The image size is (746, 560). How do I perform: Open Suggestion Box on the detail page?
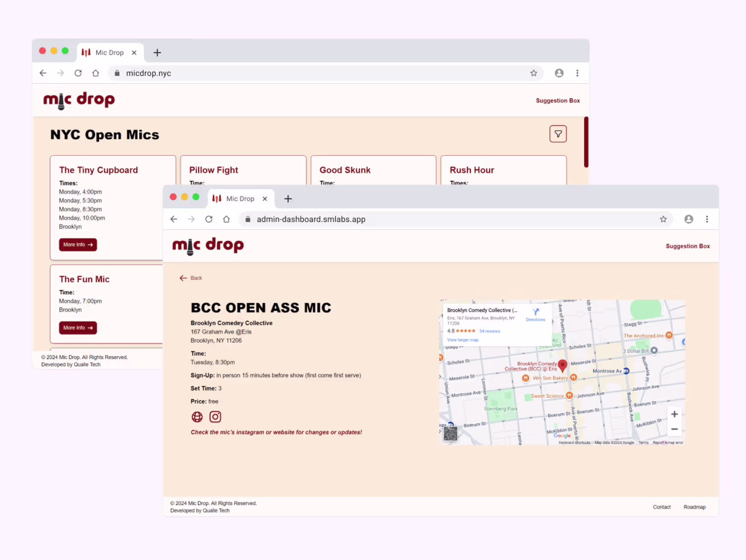pyautogui.click(x=688, y=246)
